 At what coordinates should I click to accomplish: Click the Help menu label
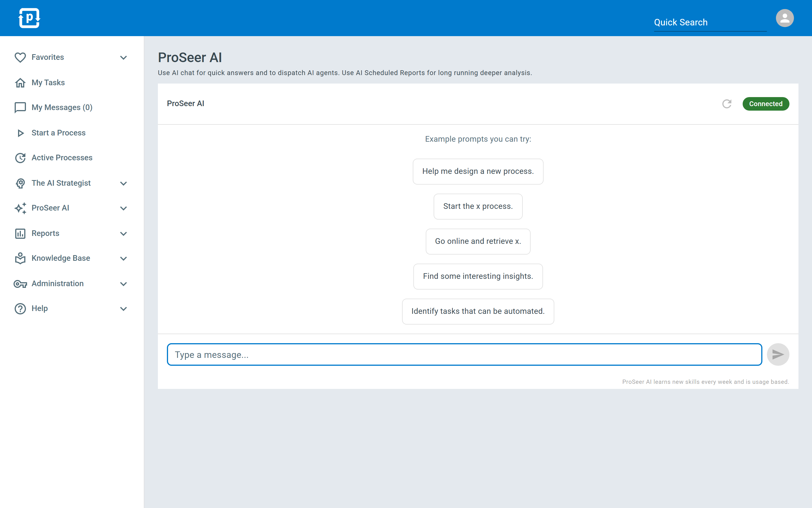point(39,308)
